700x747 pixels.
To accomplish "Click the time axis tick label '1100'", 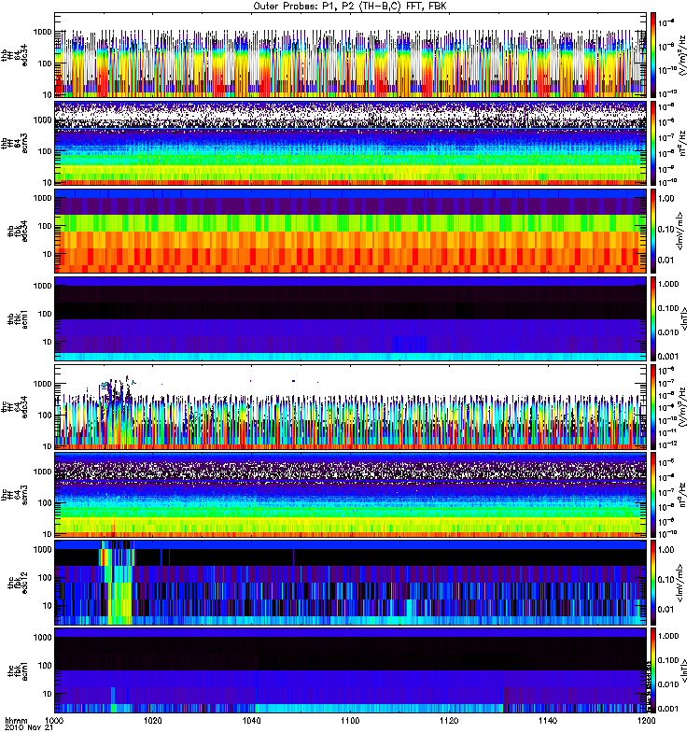I will coord(350,720).
